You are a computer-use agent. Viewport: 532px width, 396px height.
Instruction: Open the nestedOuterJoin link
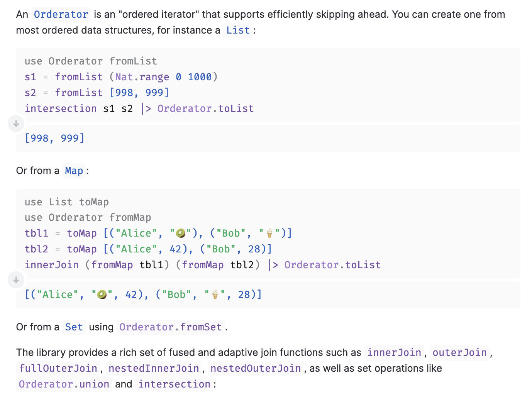pos(256,369)
